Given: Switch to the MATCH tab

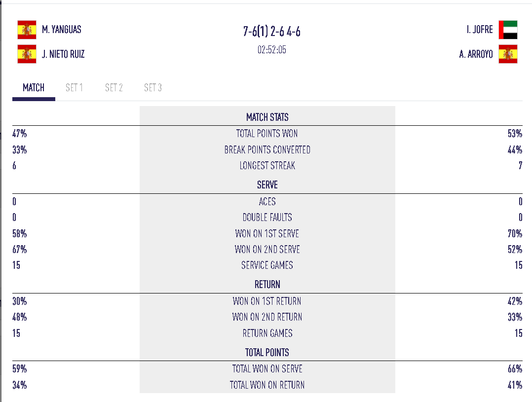Looking at the screenshot, I should [x=34, y=88].
